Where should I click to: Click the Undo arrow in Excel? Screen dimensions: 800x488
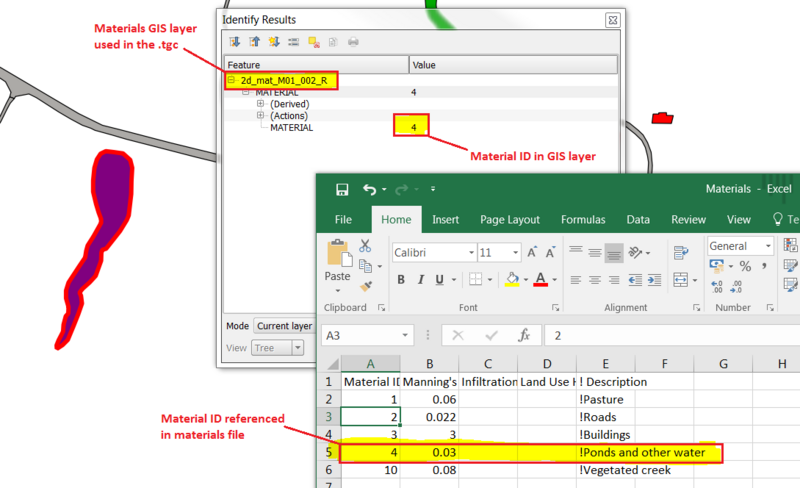point(369,189)
